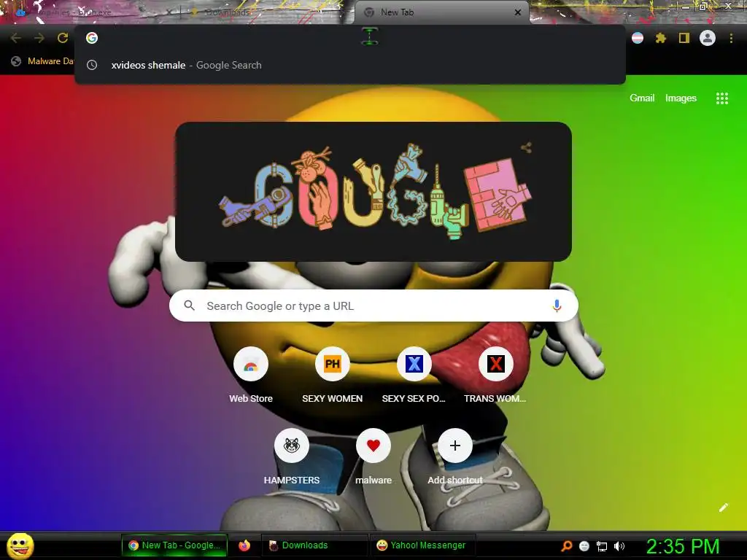Screen dimensions: 747x560
Task: Open the volume speaker tray icon
Action: [x=619, y=545]
